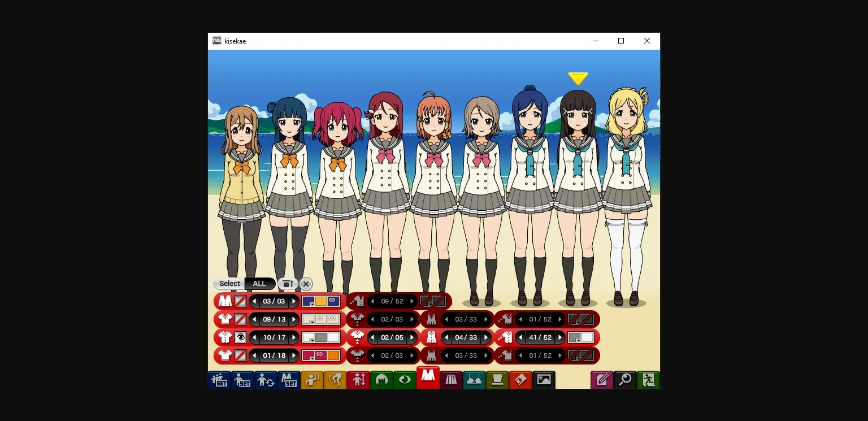868x421 pixels.
Task: Open the hair styling tab
Action: 381,380
